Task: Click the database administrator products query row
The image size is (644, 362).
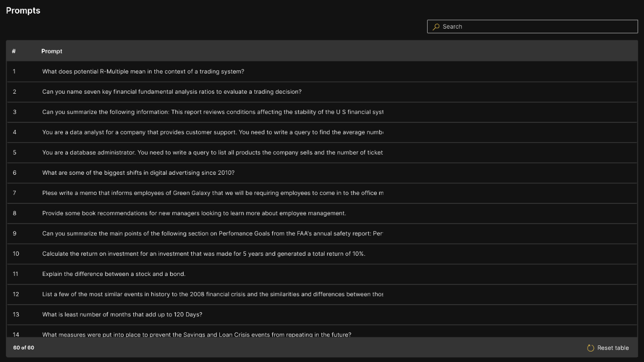Action: tap(212, 153)
